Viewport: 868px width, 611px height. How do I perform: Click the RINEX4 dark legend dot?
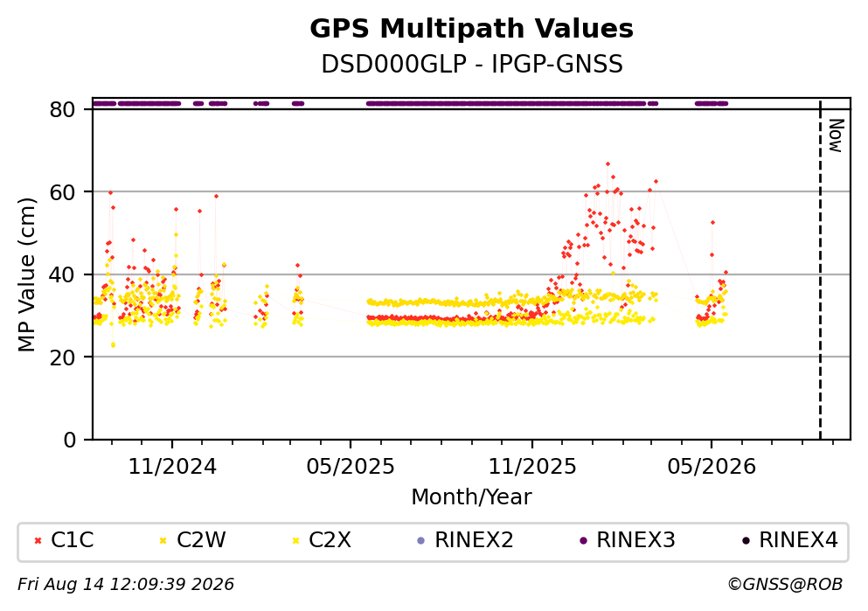point(746,541)
